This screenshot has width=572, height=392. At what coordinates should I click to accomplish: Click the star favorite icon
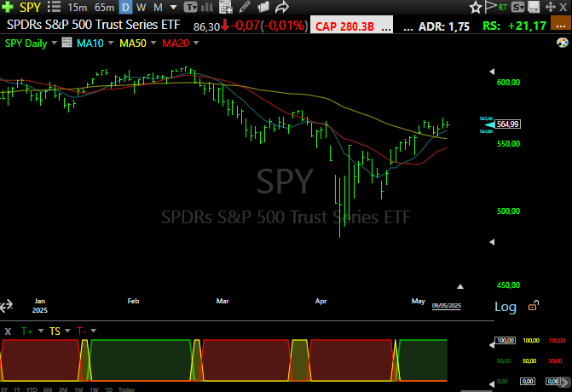476,7
